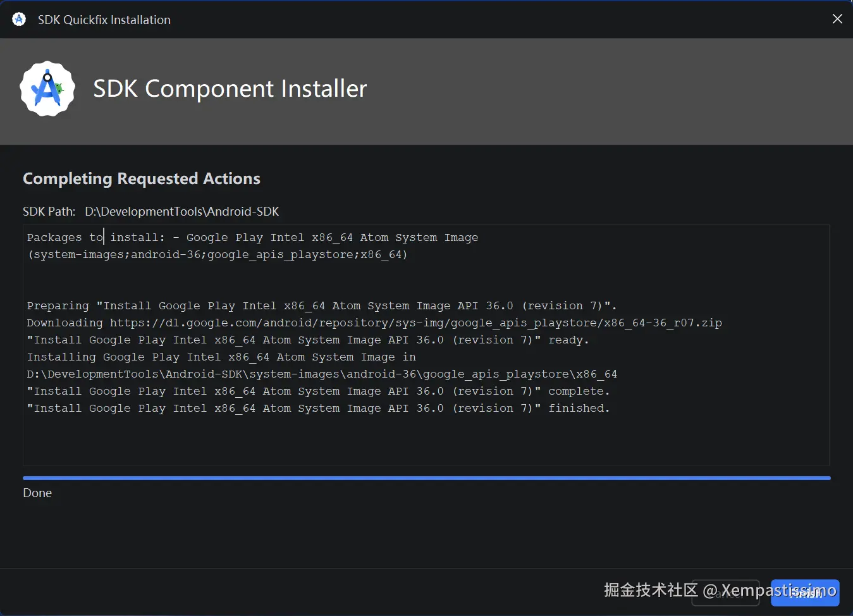Click the 'Preparing' log line
This screenshot has height=616, width=853.
[x=321, y=305]
